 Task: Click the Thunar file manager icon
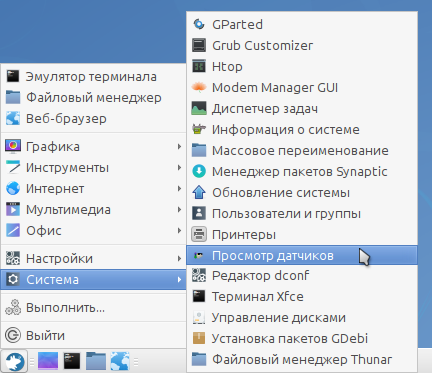coord(199,359)
